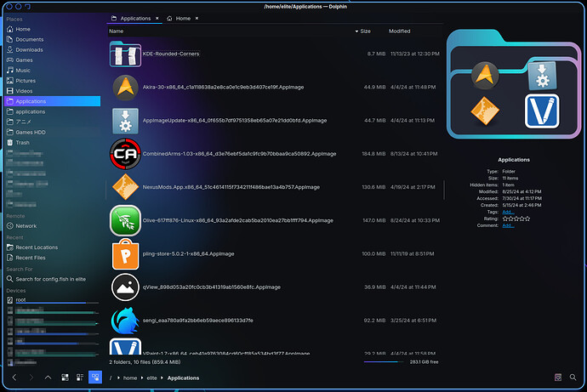This screenshot has width=587, height=392.
Task: Navigate to home in breadcrumb
Action: (130, 378)
